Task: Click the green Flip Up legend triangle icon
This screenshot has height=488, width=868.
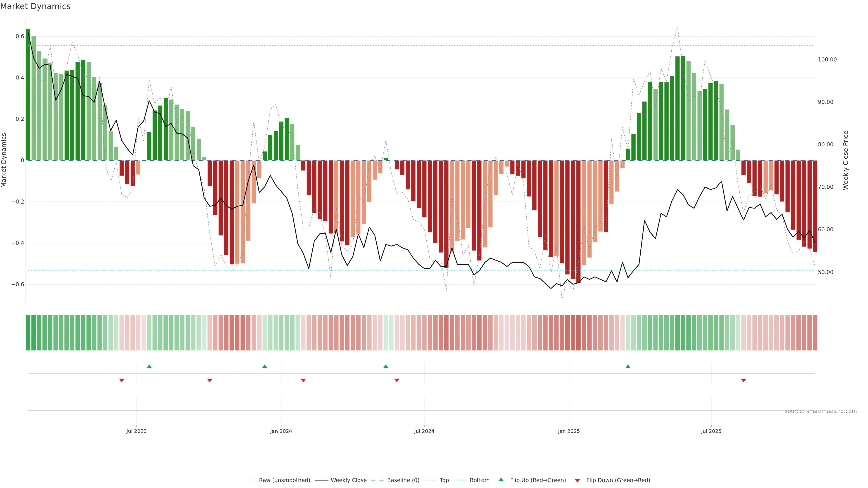Action: click(x=501, y=480)
